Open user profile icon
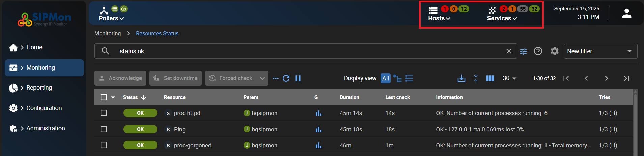This screenshot has width=644, height=156. [626, 14]
